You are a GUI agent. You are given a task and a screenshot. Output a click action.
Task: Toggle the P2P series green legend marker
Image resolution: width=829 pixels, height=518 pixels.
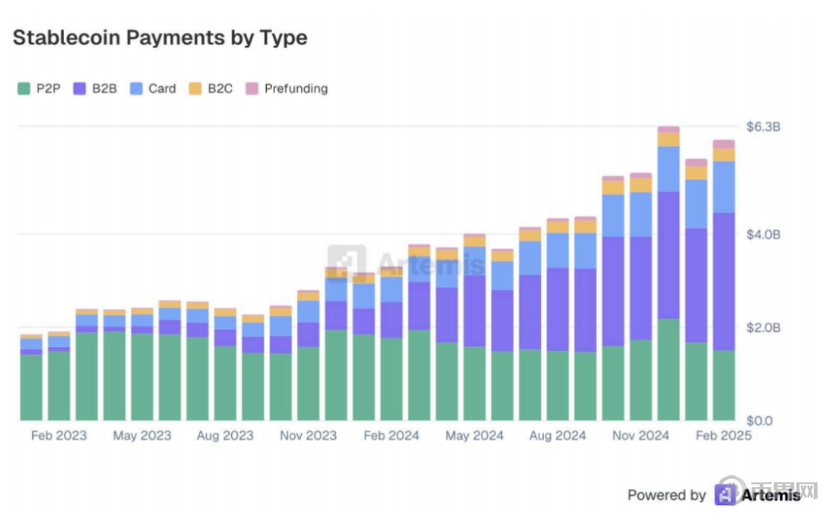click(24, 89)
